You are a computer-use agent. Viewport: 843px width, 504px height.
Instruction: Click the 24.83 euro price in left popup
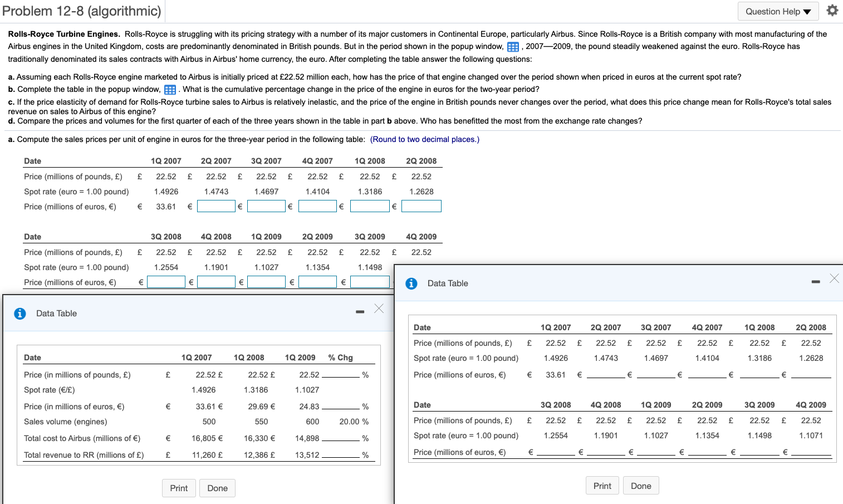point(310,407)
